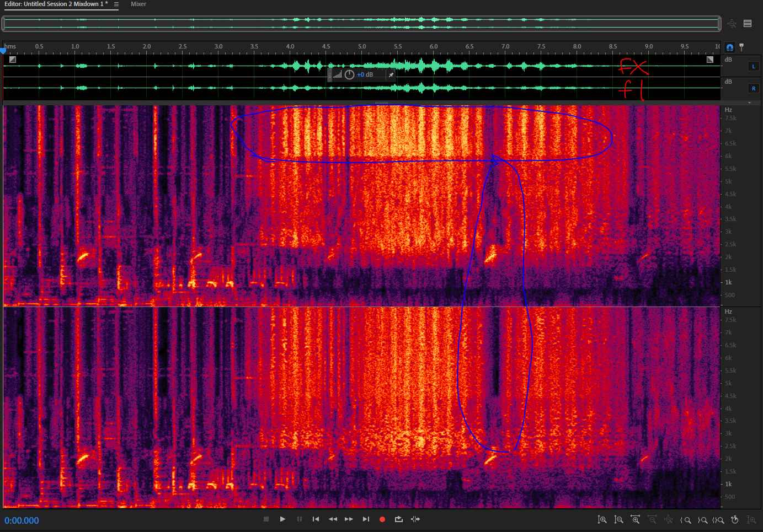Toggle snapping magnet icon above waveform
Image resolution: width=763 pixels, height=532 pixels.
coord(730,47)
